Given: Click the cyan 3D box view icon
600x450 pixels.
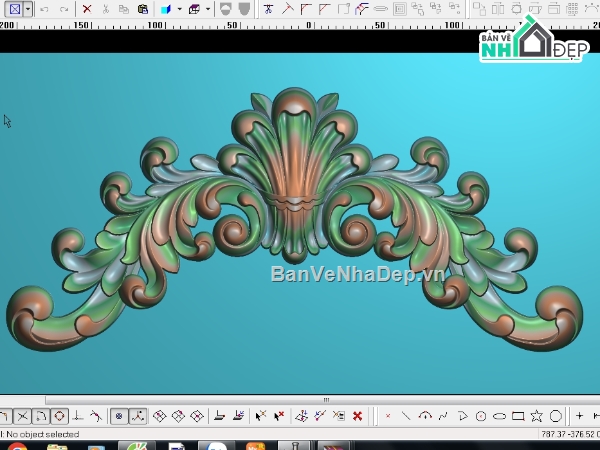Looking at the screenshot, I should point(166,9).
